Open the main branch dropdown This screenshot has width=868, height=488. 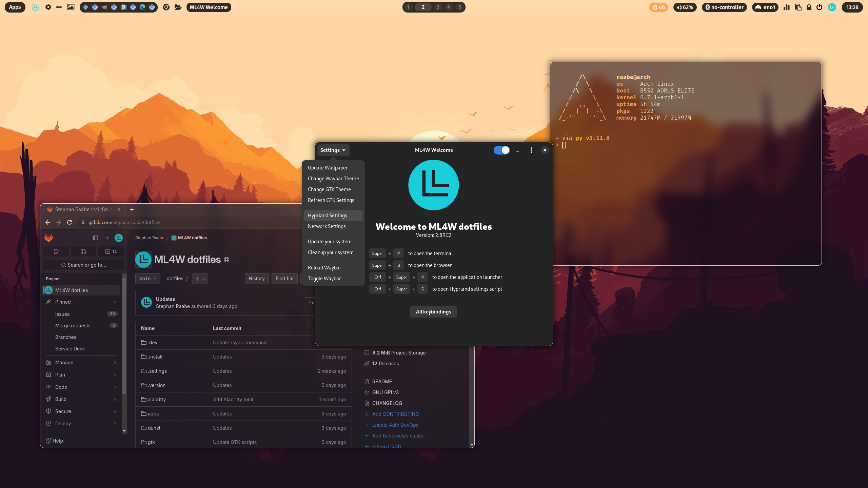click(x=147, y=279)
